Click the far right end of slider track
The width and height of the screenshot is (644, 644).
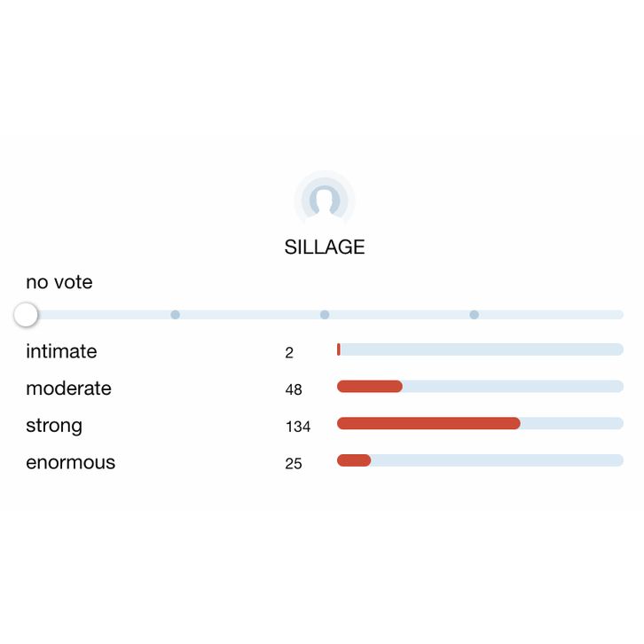click(619, 315)
